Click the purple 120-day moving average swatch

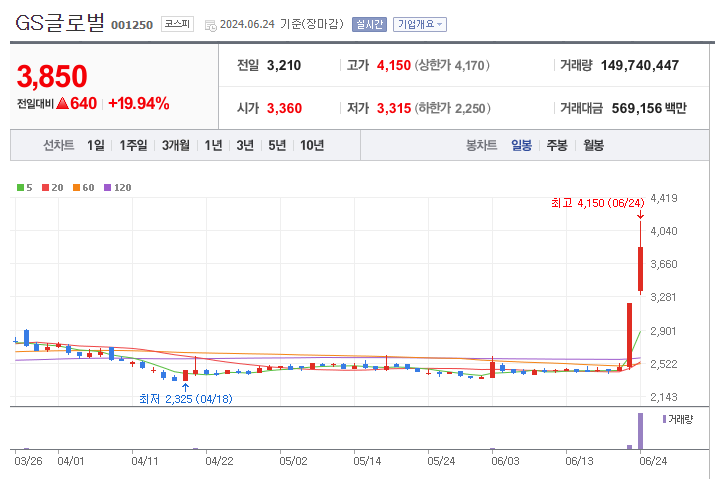click(x=108, y=187)
